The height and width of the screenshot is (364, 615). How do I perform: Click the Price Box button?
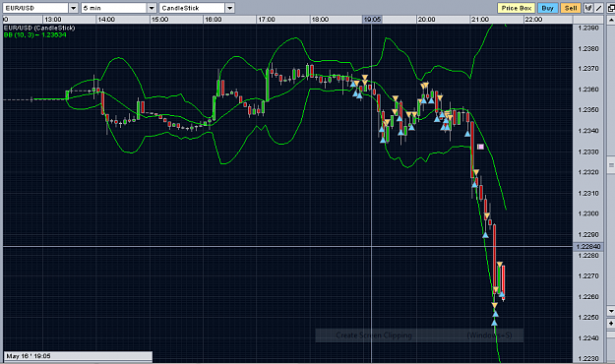pos(517,8)
